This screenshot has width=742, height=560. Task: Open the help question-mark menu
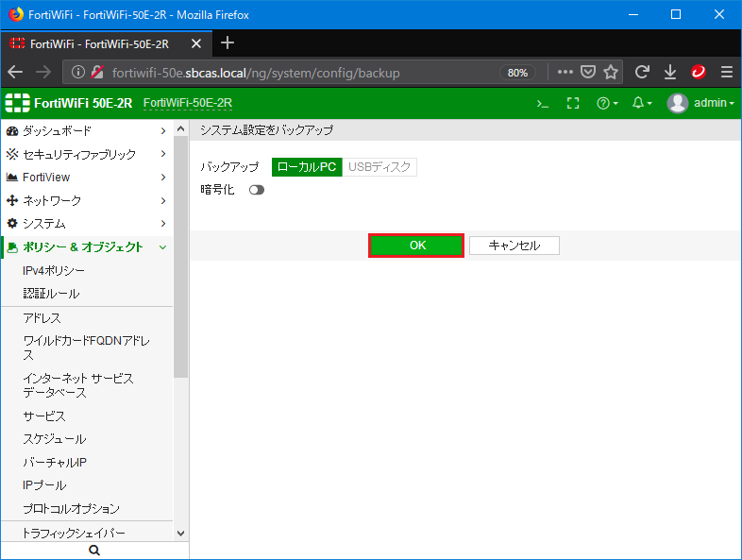607,103
